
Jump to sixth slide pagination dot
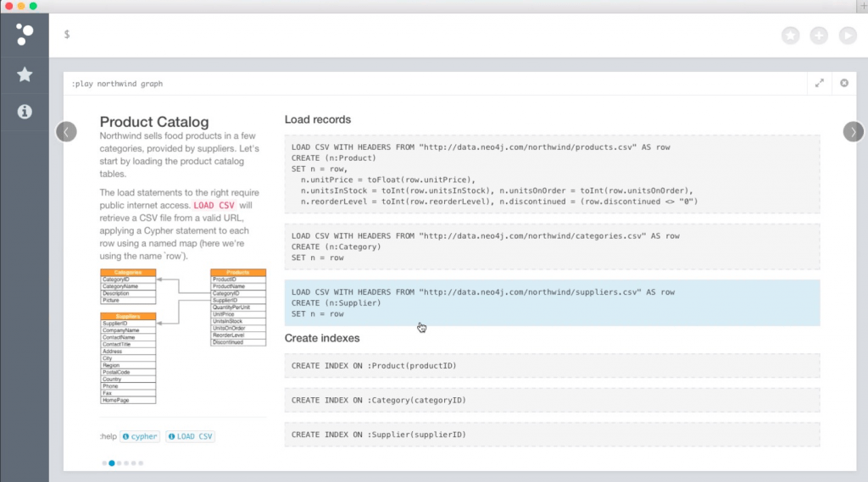(x=141, y=463)
